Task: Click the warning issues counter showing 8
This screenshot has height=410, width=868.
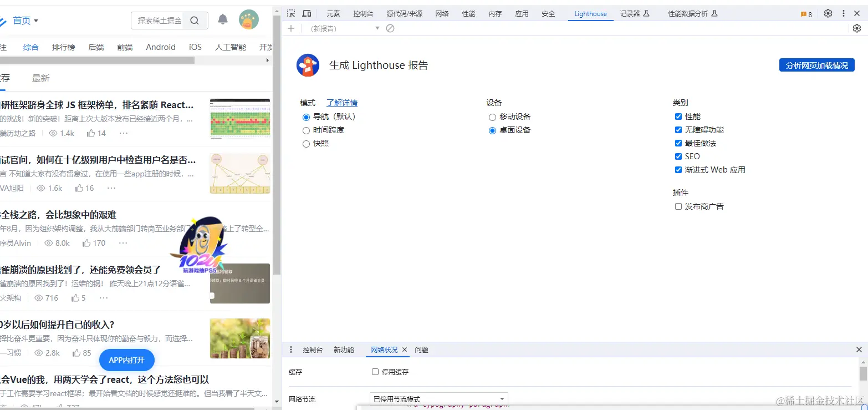Action: coord(806,14)
